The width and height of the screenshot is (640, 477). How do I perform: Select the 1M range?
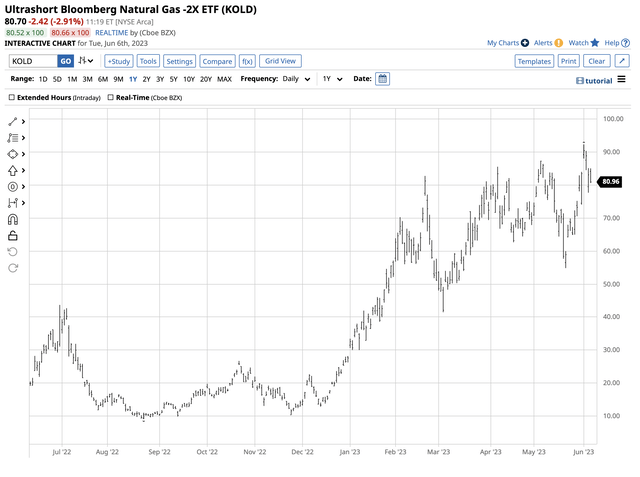[x=72, y=79]
